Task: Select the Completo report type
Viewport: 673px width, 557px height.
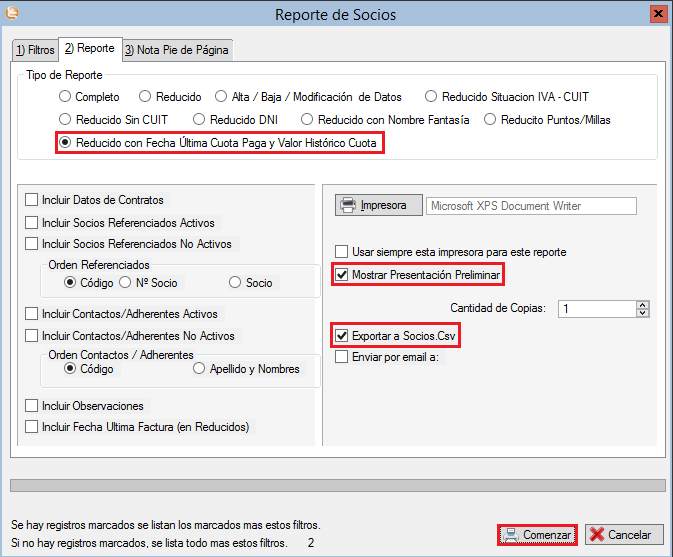Action: [66, 97]
